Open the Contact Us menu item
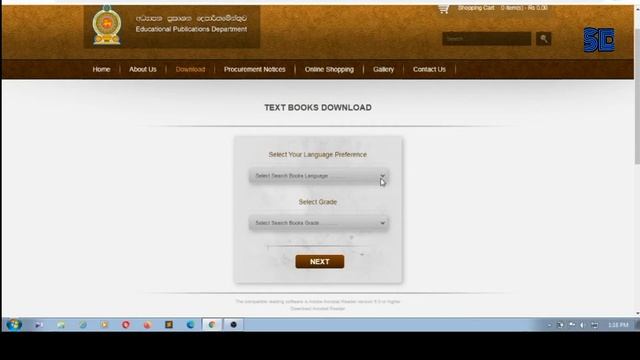The image size is (640, 360). pyautogui.click(x=429, y=69)
